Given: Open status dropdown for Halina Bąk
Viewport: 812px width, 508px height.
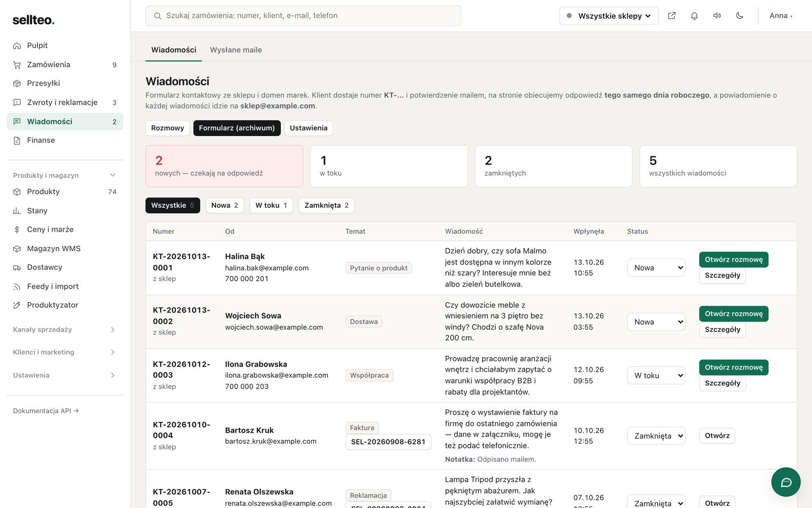Looking at the screenshot, I should click(x=656, y=268).
